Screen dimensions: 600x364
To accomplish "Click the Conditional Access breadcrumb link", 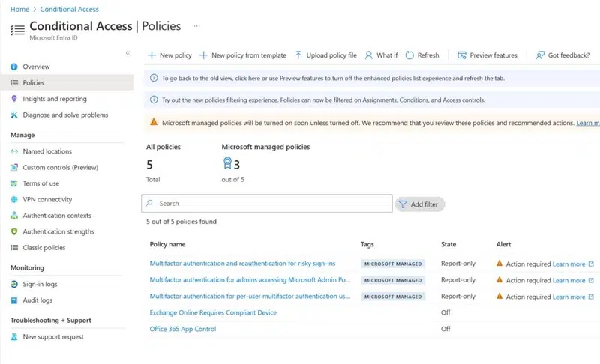I will point(69,9).
